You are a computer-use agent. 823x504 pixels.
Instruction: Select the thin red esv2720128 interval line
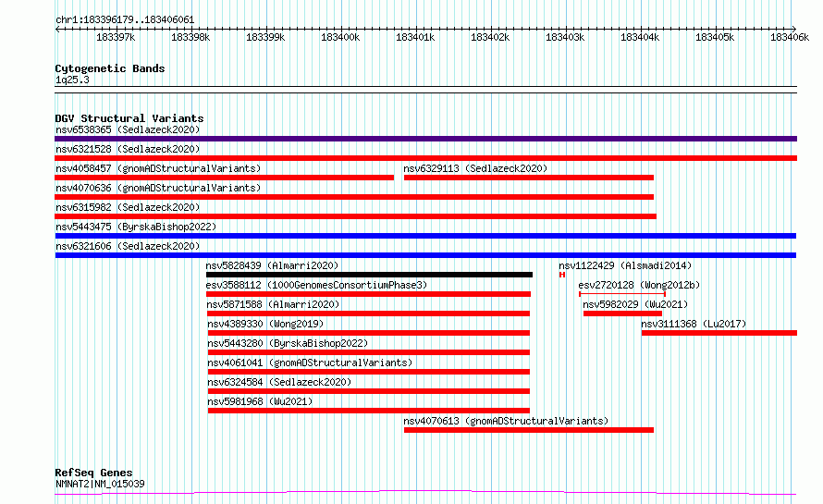tap(622, 294)
